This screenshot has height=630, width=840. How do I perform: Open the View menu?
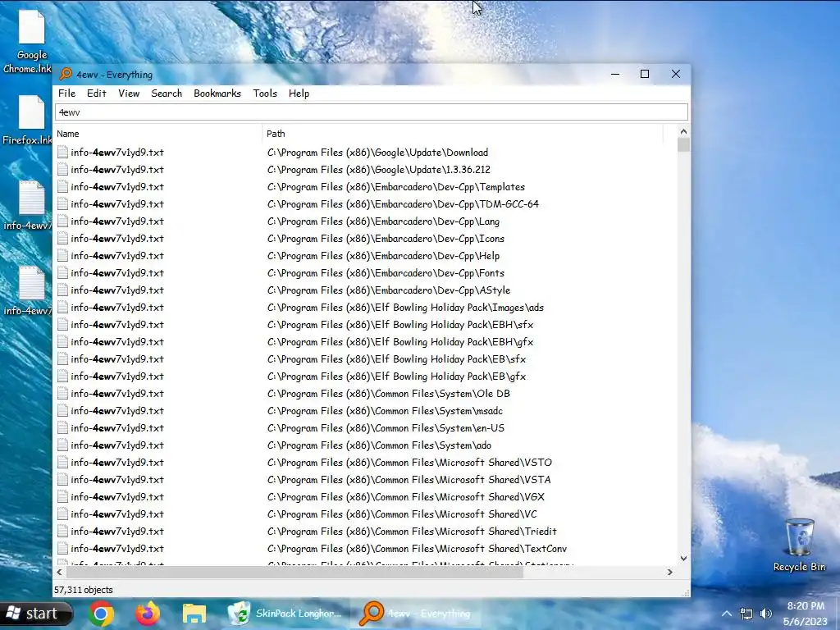coord(129,94)
